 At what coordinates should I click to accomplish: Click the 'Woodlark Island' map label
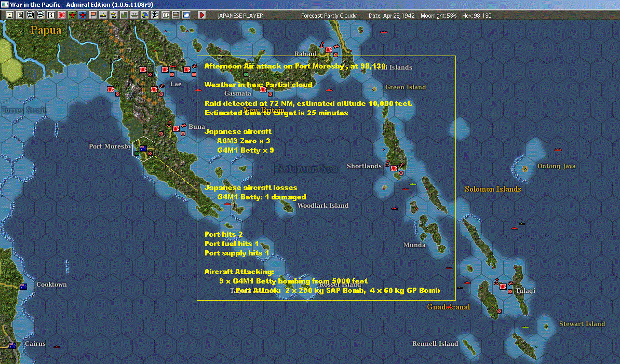click(322, 206)
